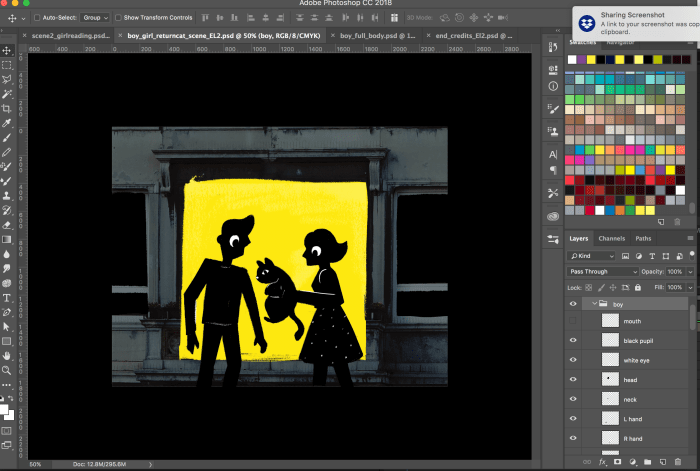
Task: Create new swatch from foreground color
Action: [x=661, y=222]
